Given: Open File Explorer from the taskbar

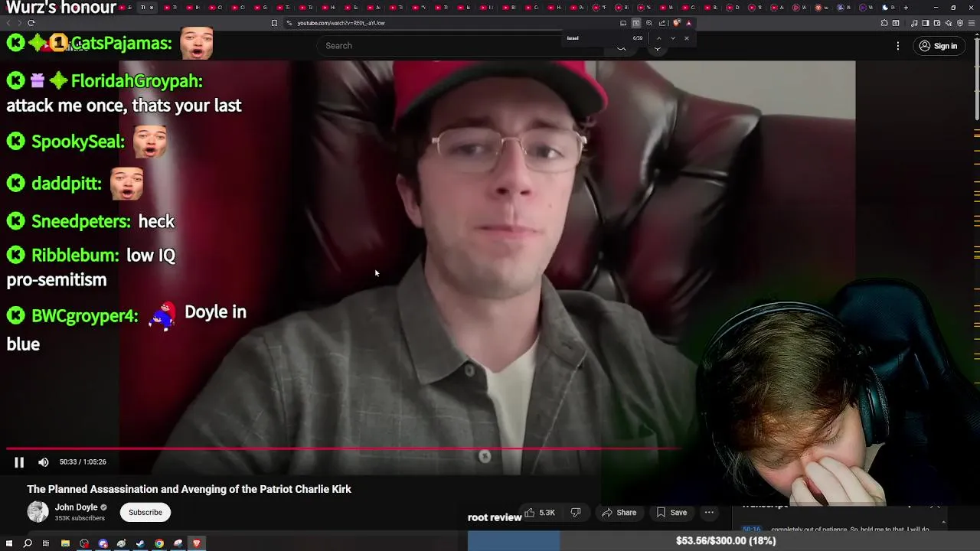Looking at the screenshot, I should coord(65,543).
